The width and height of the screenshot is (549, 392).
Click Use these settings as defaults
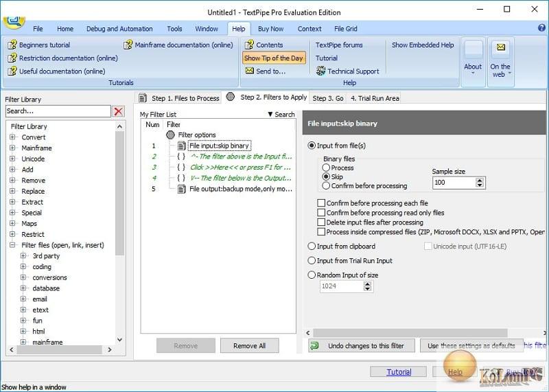click(x=471, y=346)
